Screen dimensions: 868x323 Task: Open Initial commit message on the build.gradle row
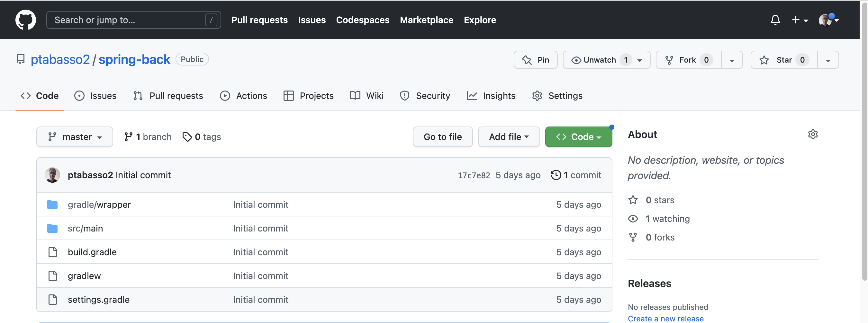[260, 252]
